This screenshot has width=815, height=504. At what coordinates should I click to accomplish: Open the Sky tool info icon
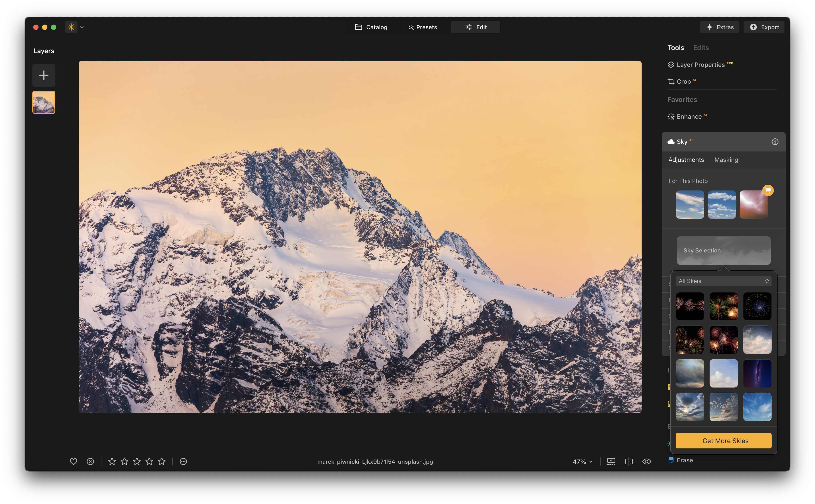tap(775, 142)
